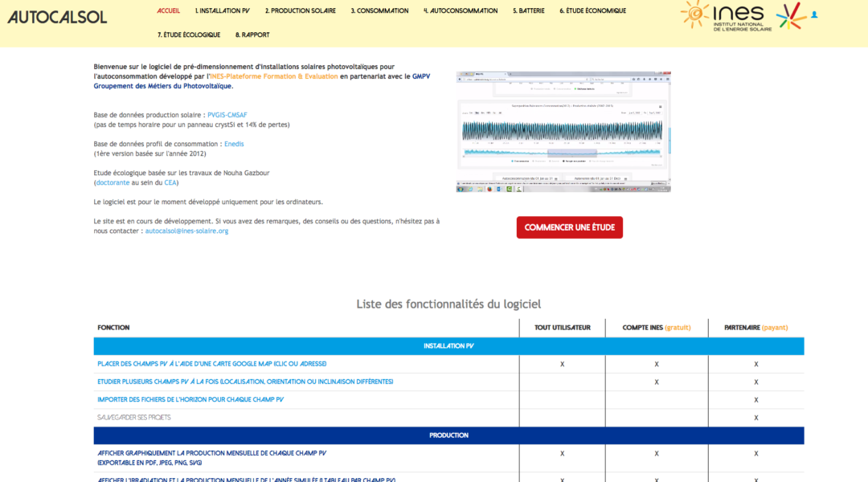Click the 'Installation PV' blue section header
Image resolution: width=868 pixels, height=482 pixels.
coord(449,346)
